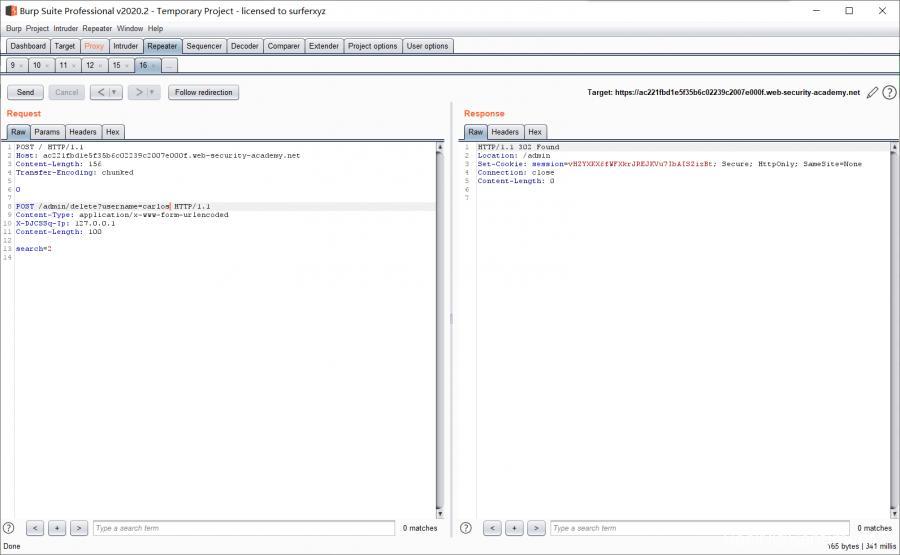900x555 pixels.
Task: Close Repeater tab 16
Action: coord(154,65)
